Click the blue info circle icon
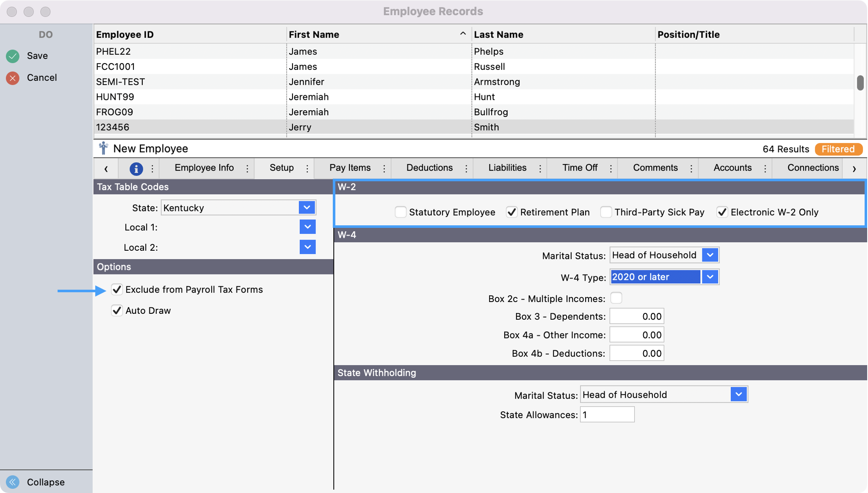This screenshot has height=493, width=868. pos(136,169)
